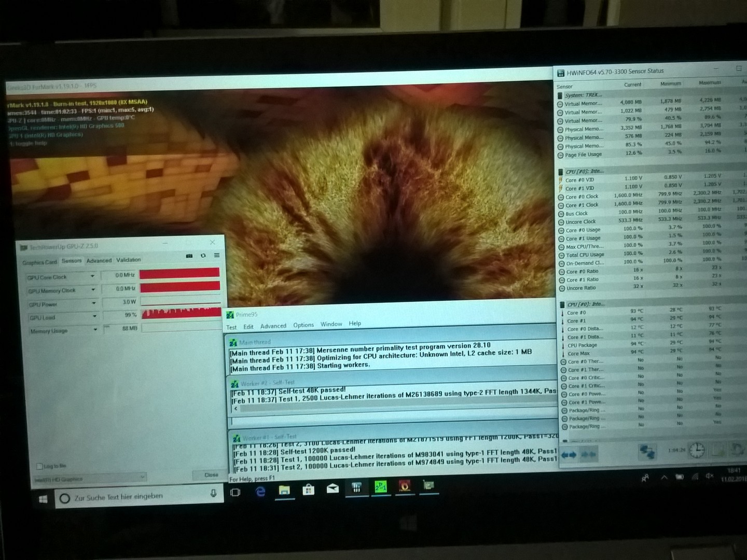Open the Help menu in Prime95
This screenshot has height=560, width=747.
(x=355, y=324)
